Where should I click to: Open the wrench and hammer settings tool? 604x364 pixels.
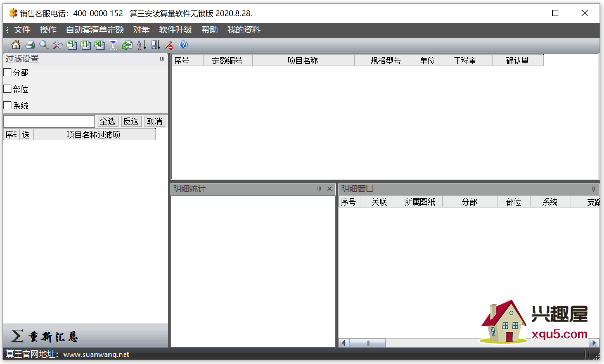pyautogui.click(x=57, y=45)
